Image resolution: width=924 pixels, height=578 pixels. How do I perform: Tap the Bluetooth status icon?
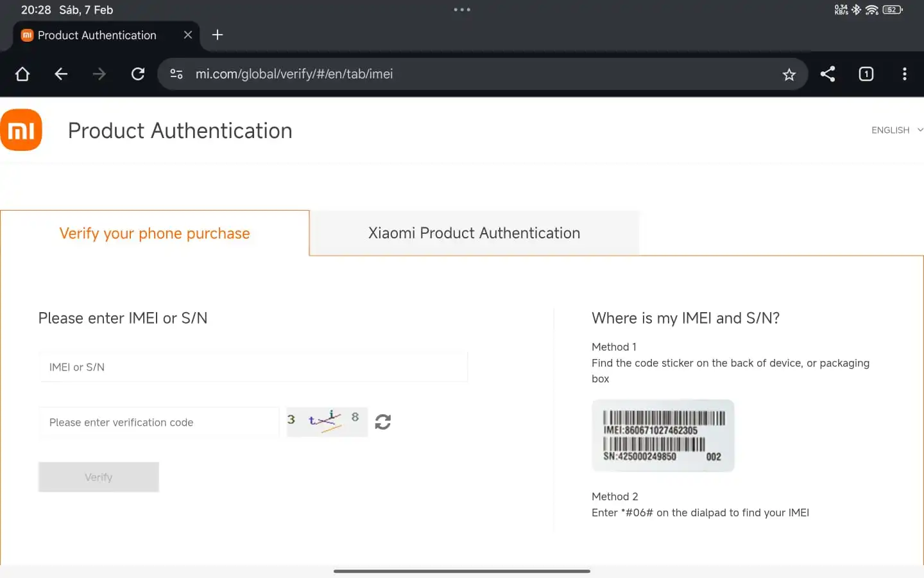856,10
